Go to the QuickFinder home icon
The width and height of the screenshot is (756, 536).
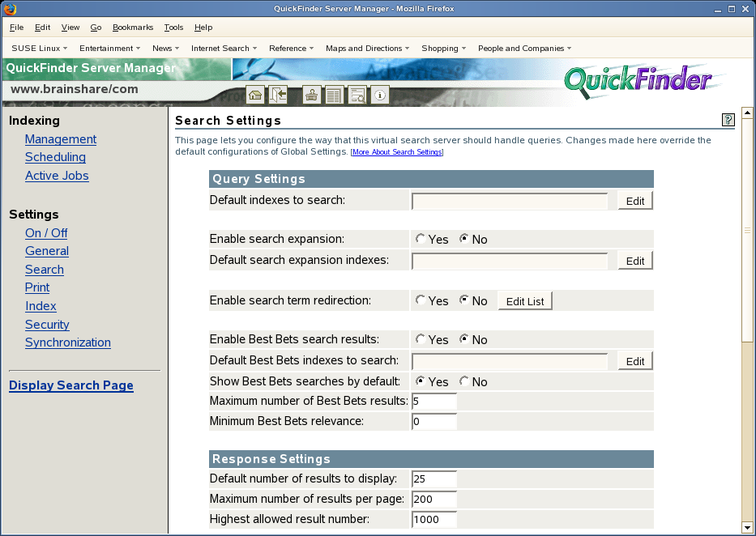(x=255, y=95)
